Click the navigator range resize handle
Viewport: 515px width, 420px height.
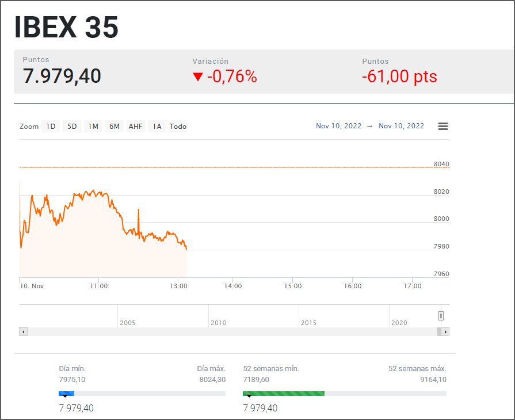tap(441, 316)
